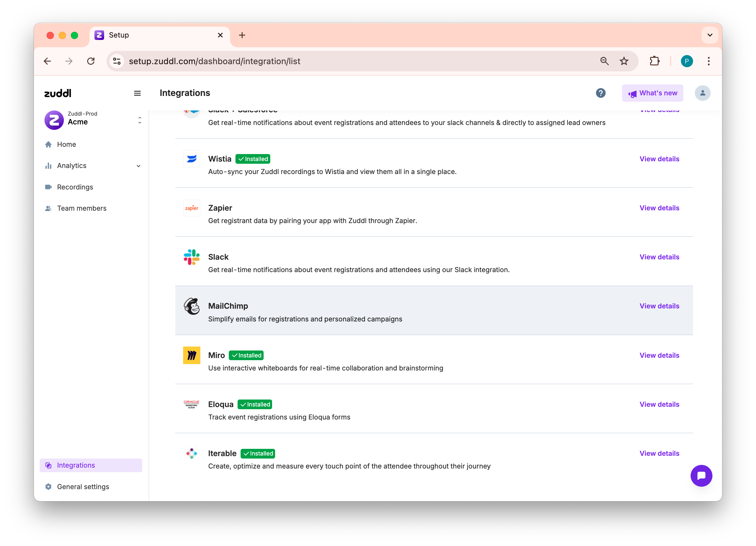Screen dimensions: 756x546
Task: Open Chrome extensions puzzle icon
Action: (654, 61)
